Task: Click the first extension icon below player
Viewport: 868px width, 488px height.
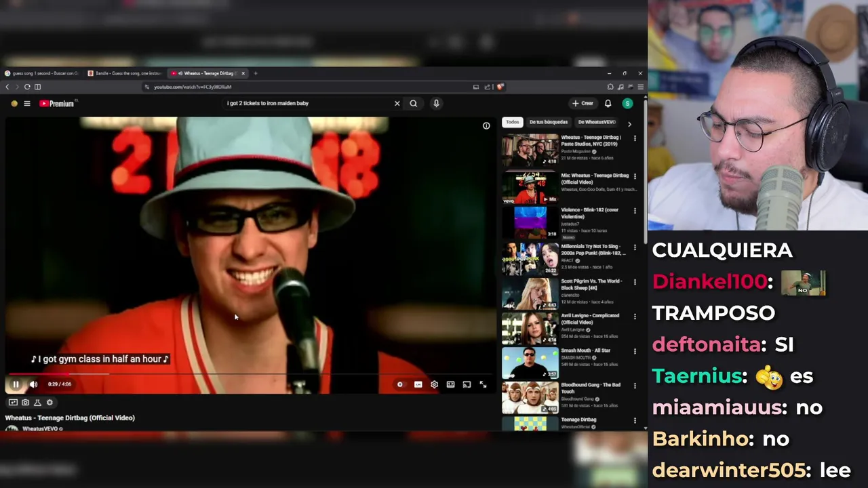Action: coord(13,403)
